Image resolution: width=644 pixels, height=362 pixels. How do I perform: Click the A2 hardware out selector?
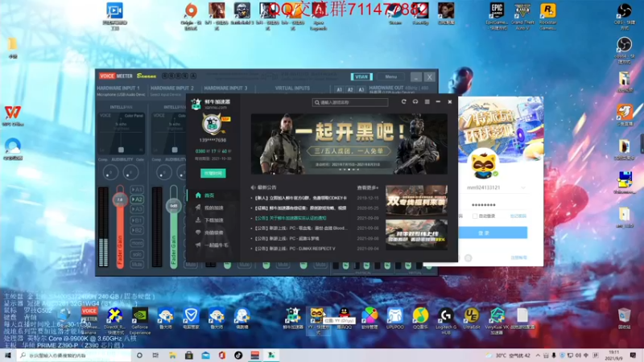pos(350,89)
